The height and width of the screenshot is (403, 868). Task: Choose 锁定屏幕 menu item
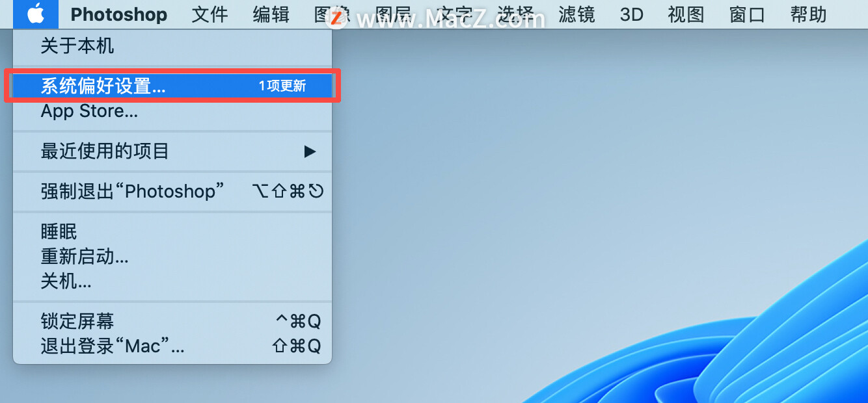[172, 321]
